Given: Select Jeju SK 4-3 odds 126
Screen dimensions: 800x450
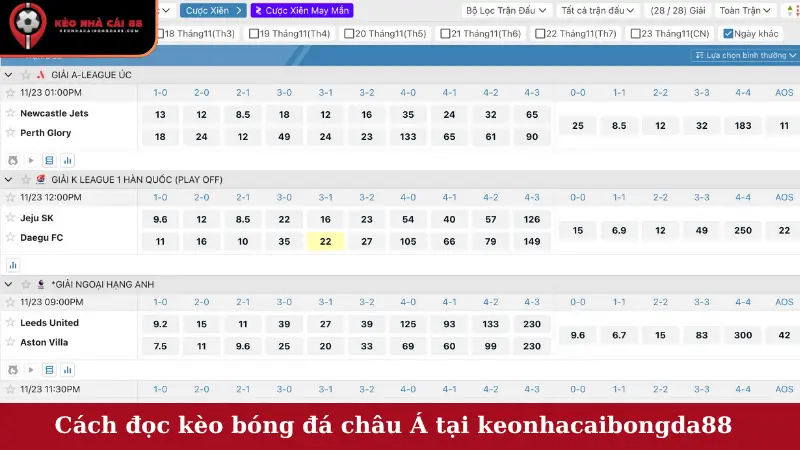Looking at the screenshot, I should [x=532, y=219].
